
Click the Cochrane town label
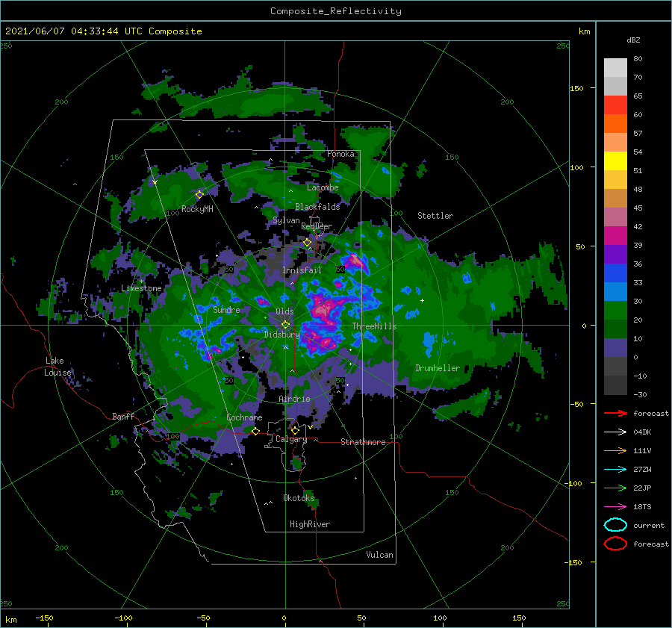coord(244,417)
